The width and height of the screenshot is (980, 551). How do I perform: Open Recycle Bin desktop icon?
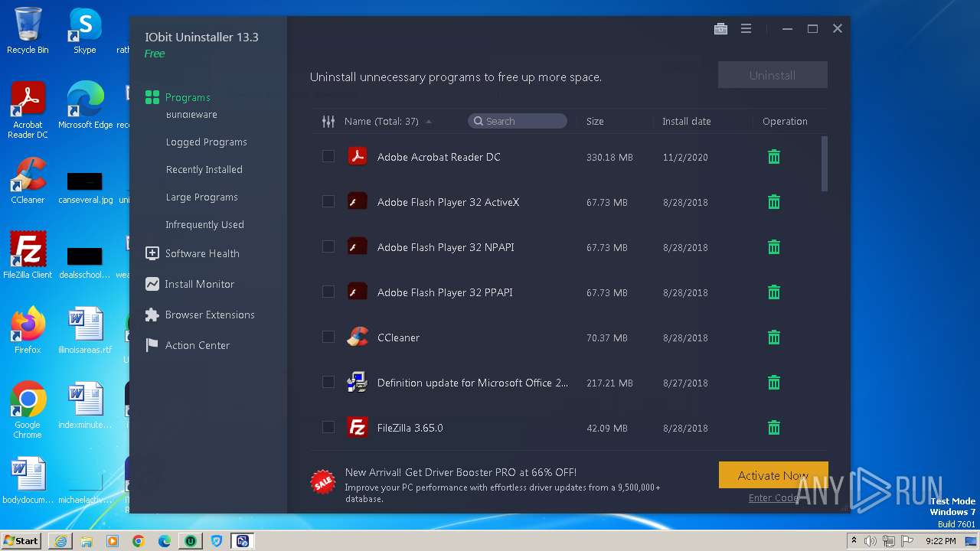[x=28, y=31]
